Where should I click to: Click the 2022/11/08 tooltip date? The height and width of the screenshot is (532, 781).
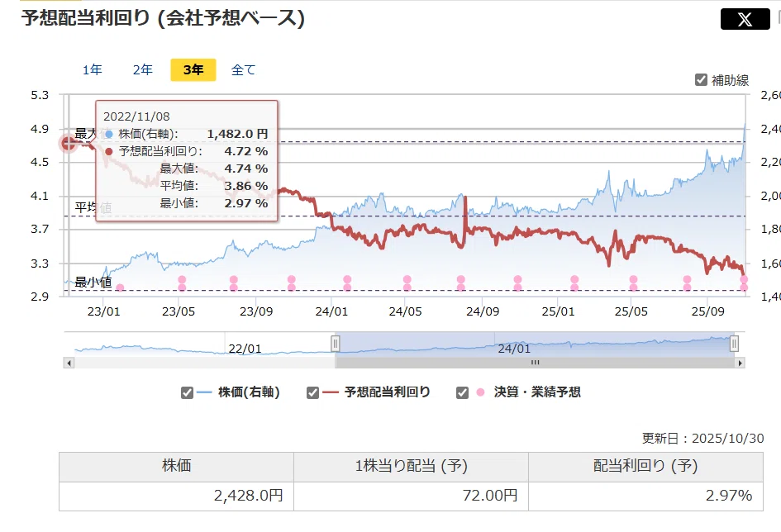pos(136,116)
